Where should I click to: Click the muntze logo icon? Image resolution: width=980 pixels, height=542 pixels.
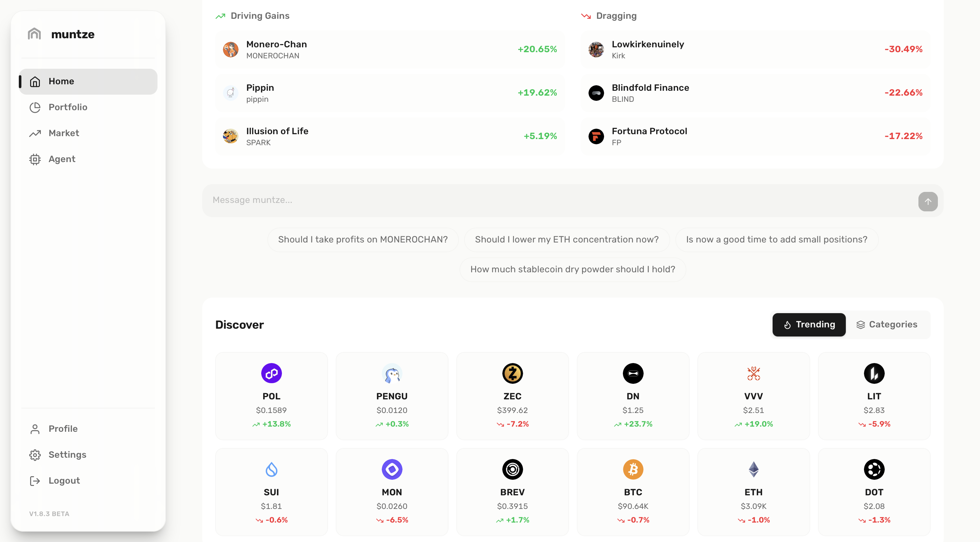point(34,34)
